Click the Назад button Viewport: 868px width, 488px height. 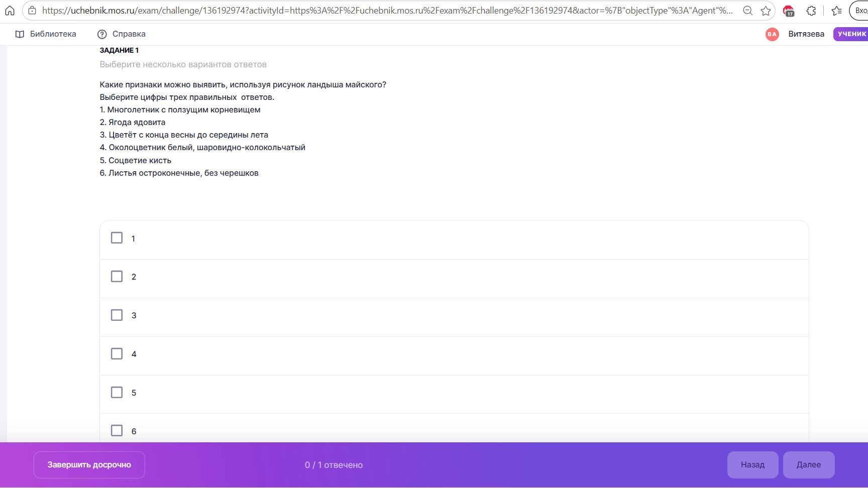pyautogui.click(x=752, y=465)
